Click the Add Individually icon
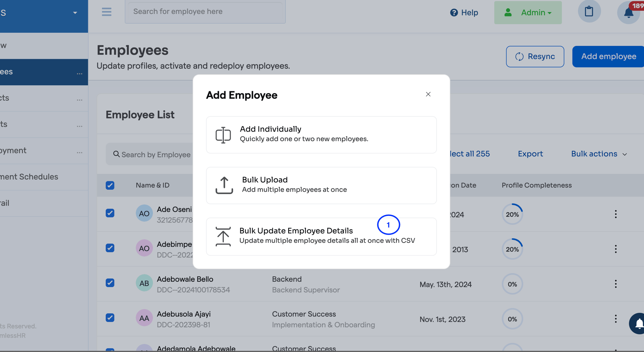The width and height of the screenshot is (644, 352). pyautogui.click(x=223, y=135)
